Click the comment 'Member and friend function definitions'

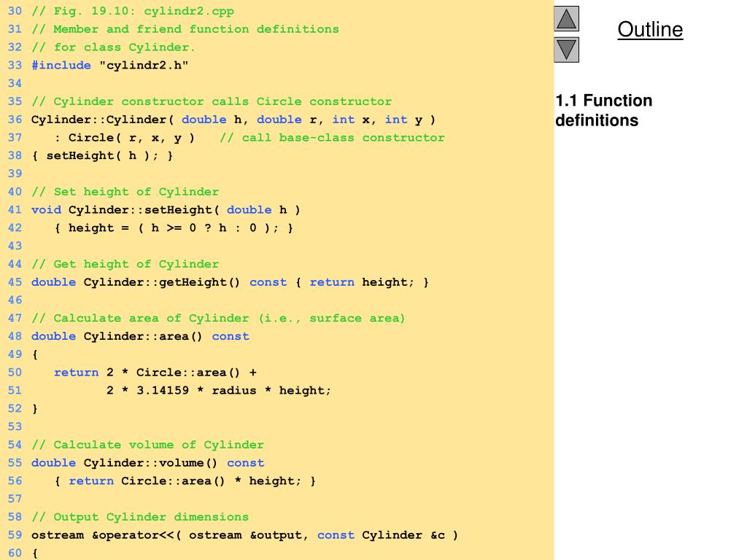pyautogui.click(x=185, y=29)
